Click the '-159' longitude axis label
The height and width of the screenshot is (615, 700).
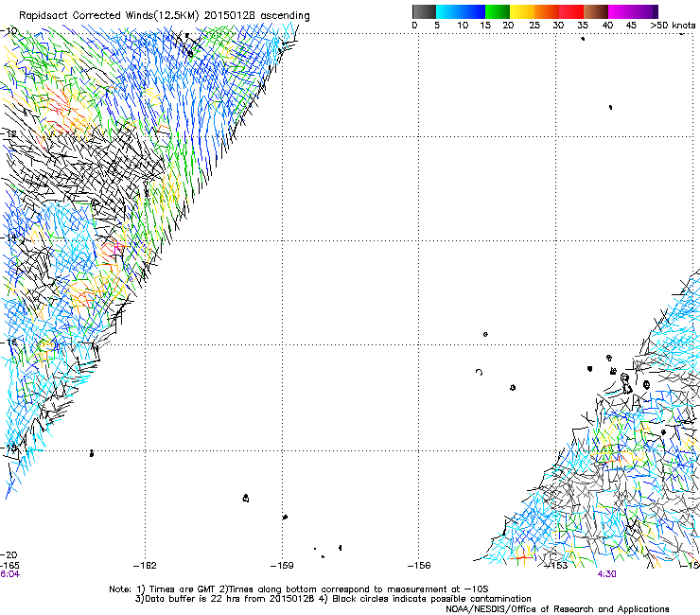coord(282,566)
